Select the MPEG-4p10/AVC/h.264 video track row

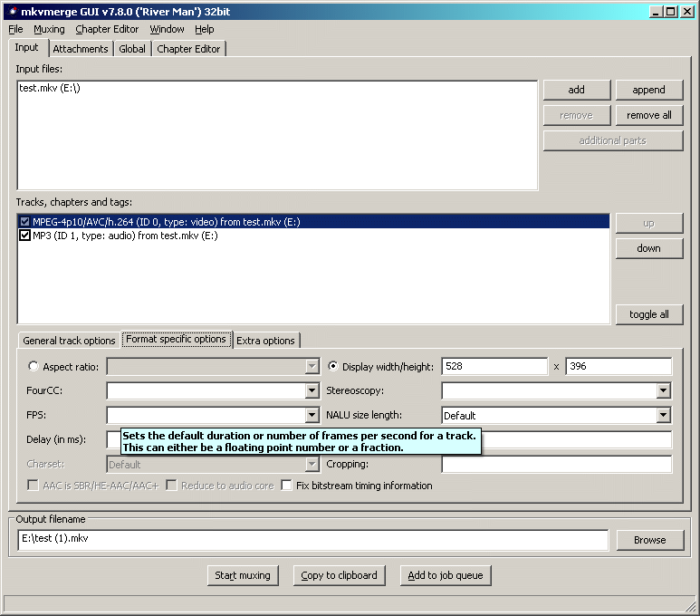click(x=313, y=222)
